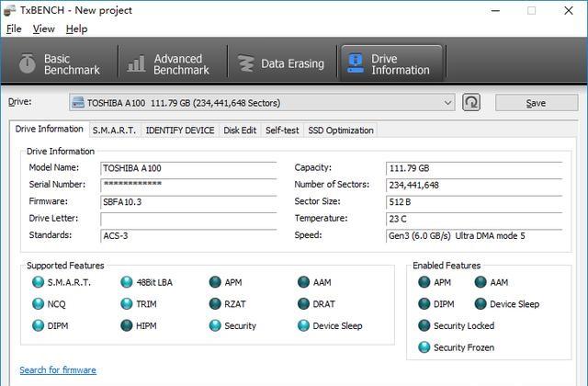This screenshot has width=588, height=386.
Task: Switch to the IDENTIFY DEVICE tab
Action: click(x=180, y=131)
